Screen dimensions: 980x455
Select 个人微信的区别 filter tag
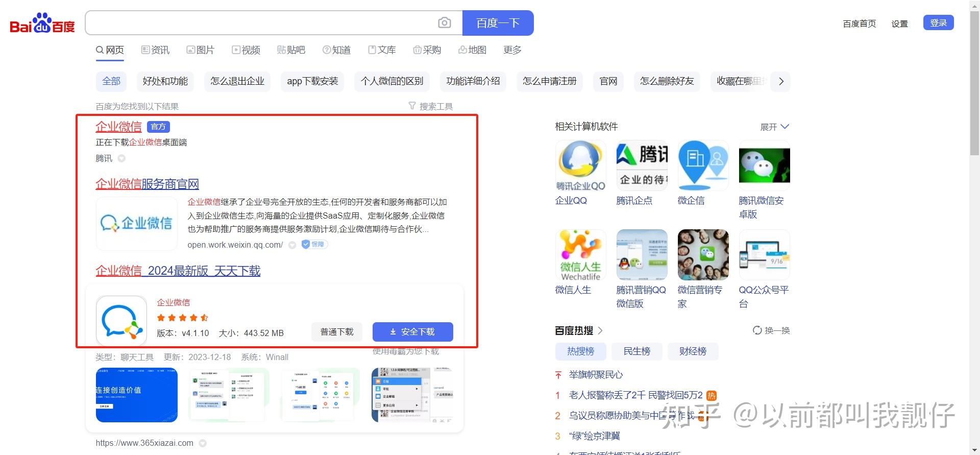pyautogui.click(x=392, y=81)
